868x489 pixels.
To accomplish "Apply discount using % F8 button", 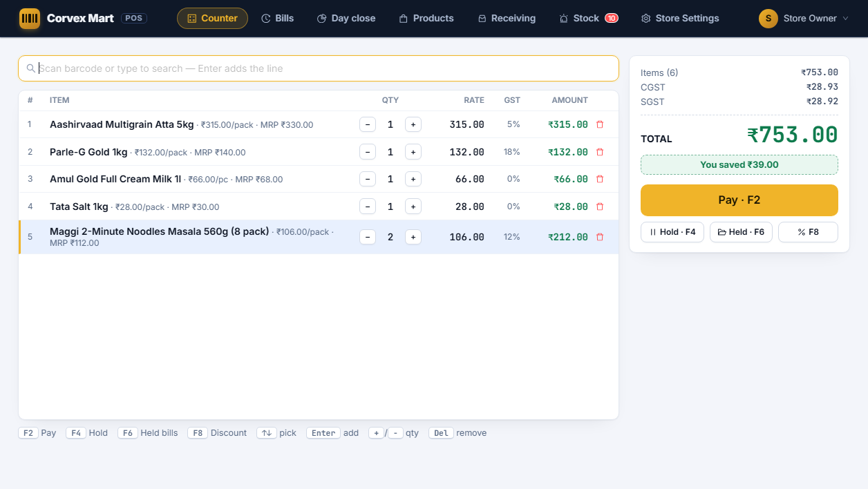I will coord(808,232).
